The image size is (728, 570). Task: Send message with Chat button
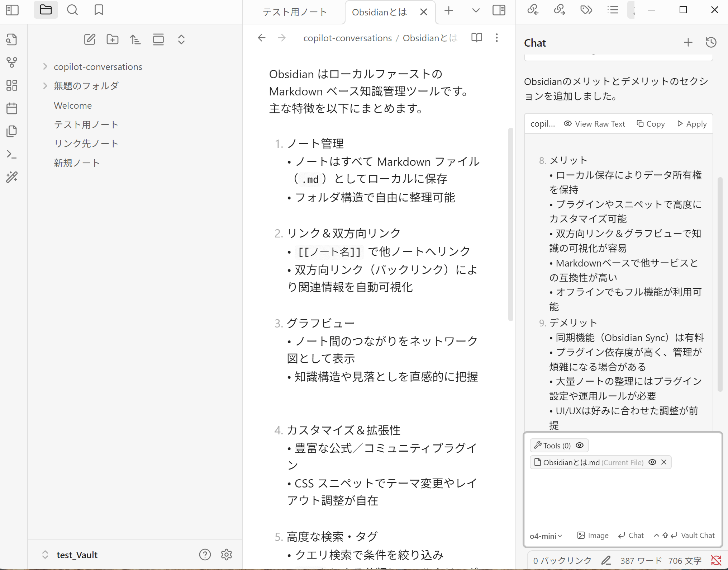(x=631, y=536)
